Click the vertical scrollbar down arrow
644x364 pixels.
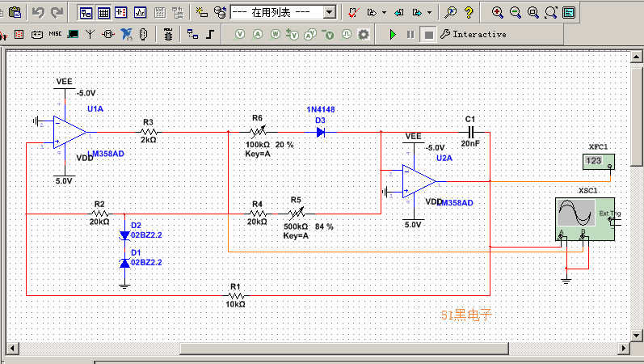click(x=637, y=335)
